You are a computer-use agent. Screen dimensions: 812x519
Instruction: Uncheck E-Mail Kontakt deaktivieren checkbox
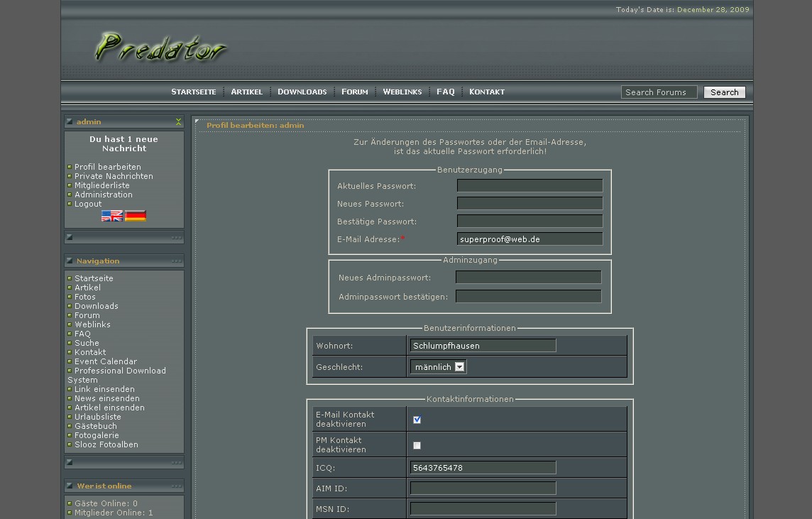pos(417,420)
